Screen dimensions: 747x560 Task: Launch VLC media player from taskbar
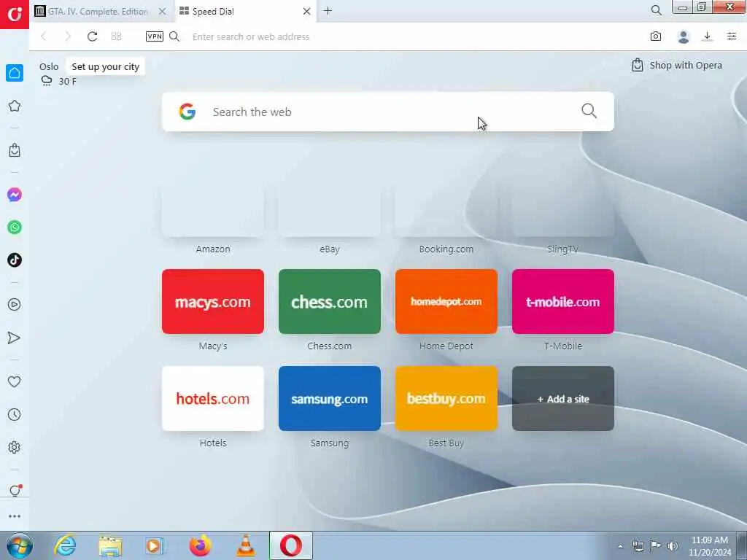click(246, 545)
